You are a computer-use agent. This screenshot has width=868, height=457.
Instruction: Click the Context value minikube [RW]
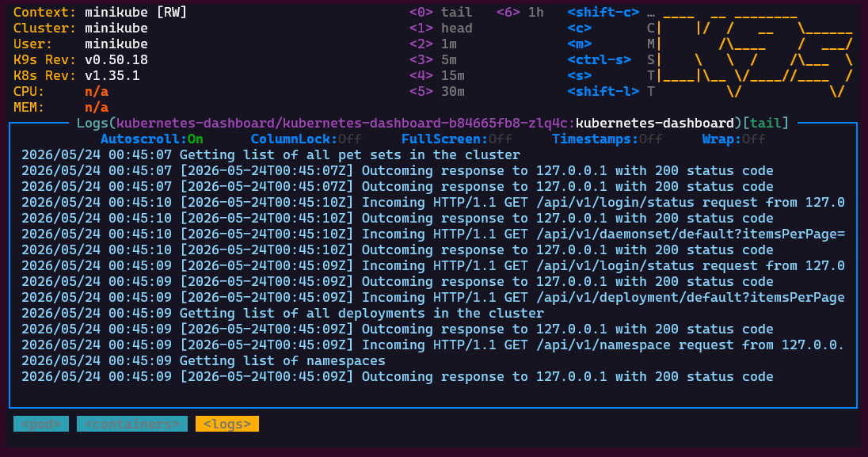click(135, 12)
